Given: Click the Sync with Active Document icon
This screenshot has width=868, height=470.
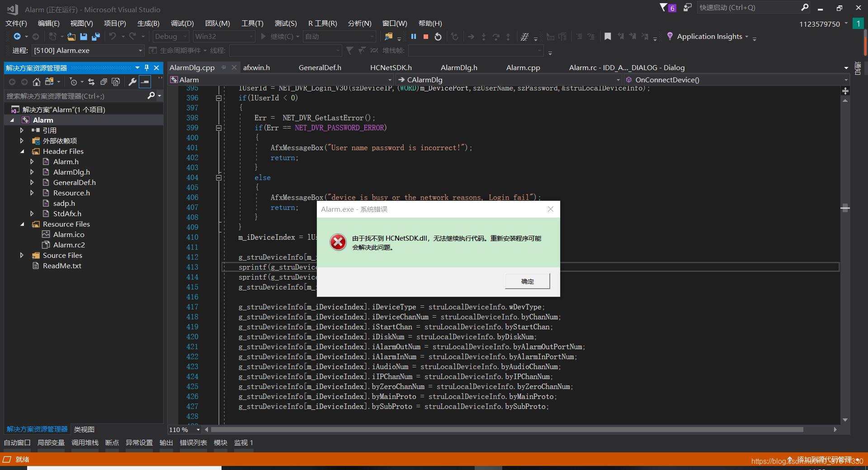Looking at the screenshot, I should tap(91, 82).
